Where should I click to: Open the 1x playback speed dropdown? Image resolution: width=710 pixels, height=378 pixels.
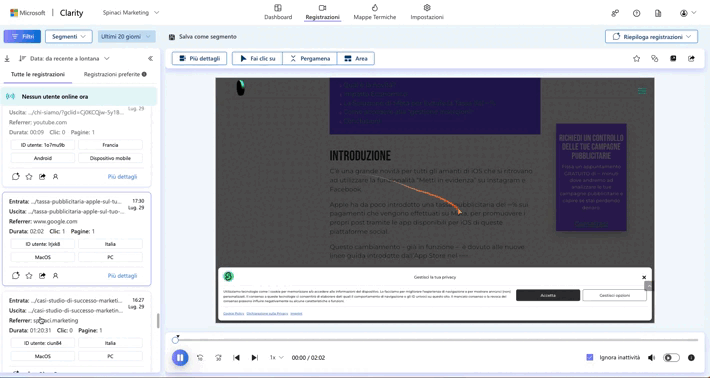(276, 358)
